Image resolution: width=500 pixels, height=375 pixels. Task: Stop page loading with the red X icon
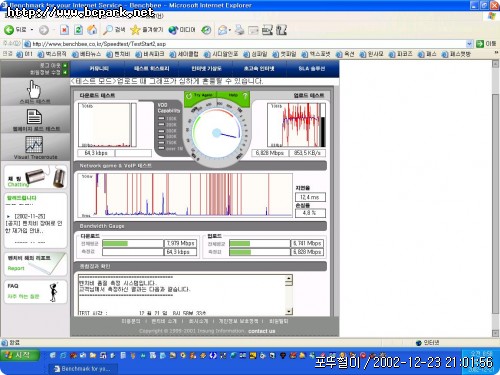pyautogui.click(x=64, y=30)
